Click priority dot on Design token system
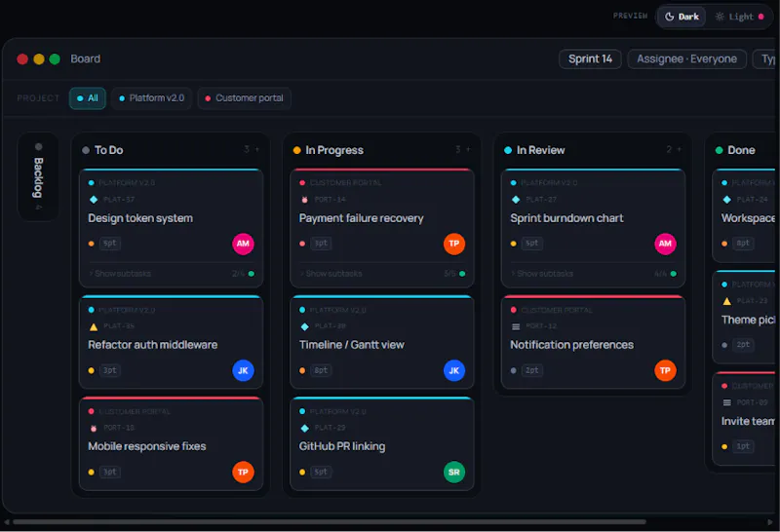Image resolution: width=780 pixels, height=532 pixels. point(91,244)
